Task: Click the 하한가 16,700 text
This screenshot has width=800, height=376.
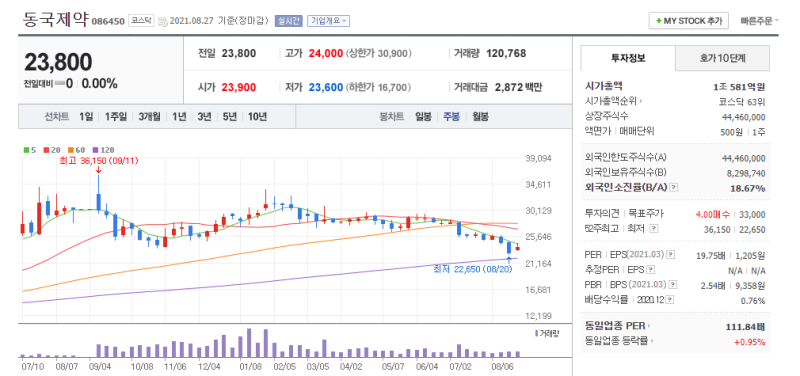Action: (379, 88)
